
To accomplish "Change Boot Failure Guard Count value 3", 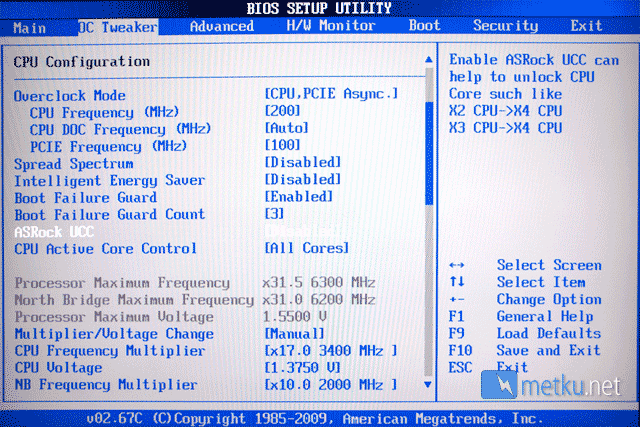I will [274, 214].
